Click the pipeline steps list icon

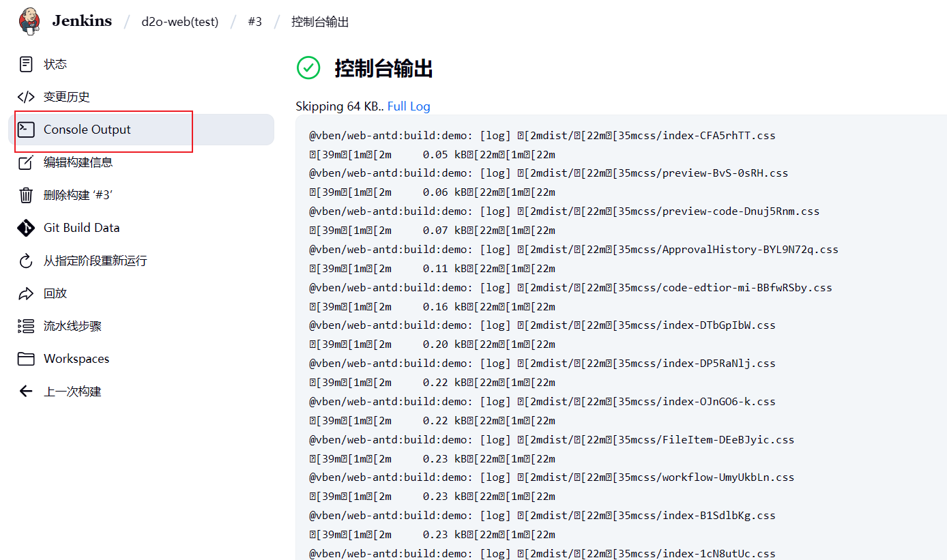[x=26, y=326]
